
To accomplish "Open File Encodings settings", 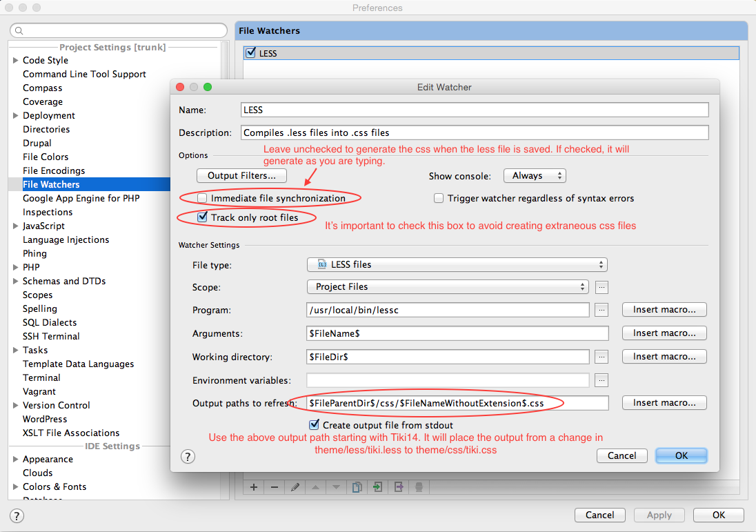I will [54, 170].
